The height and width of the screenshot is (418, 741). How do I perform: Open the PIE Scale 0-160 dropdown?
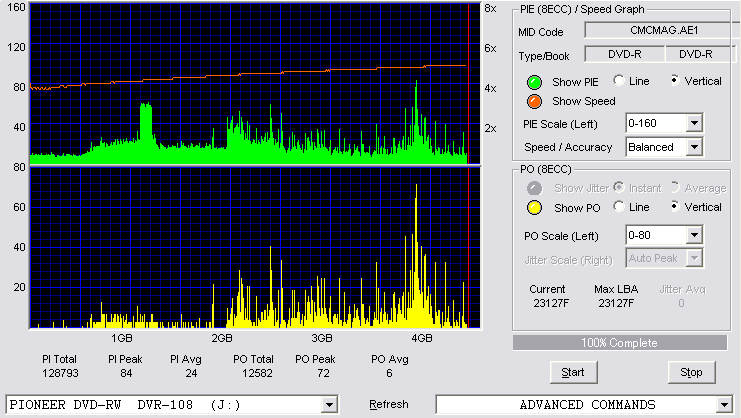[x=694, y=123]
